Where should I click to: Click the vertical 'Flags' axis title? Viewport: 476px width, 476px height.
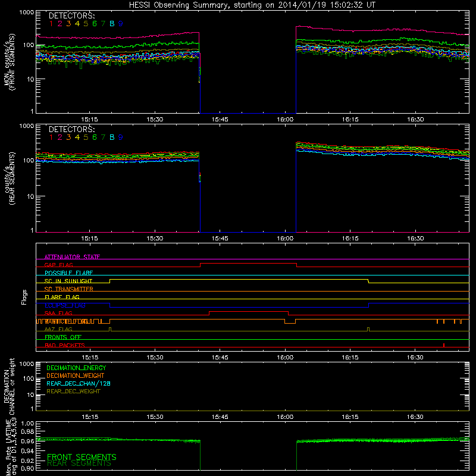coord(24,297)
